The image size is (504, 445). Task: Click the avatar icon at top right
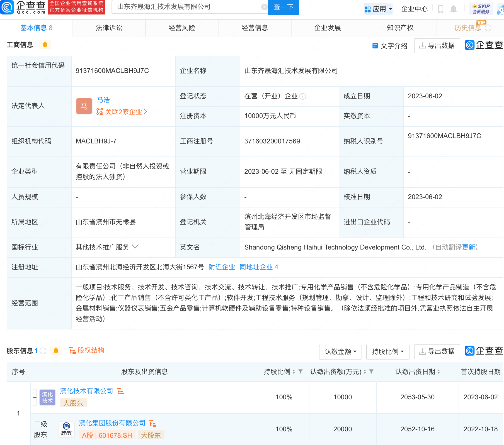[501, 9]
